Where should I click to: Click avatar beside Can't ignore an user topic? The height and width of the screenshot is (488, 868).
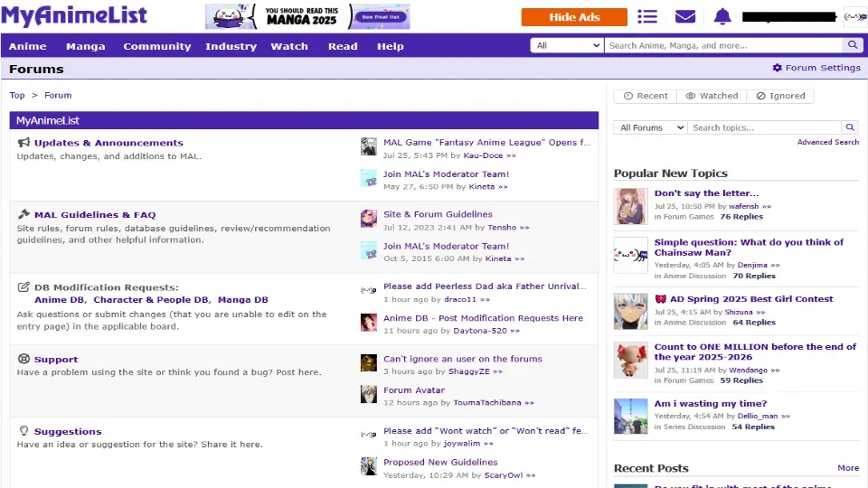coord(369,363)
